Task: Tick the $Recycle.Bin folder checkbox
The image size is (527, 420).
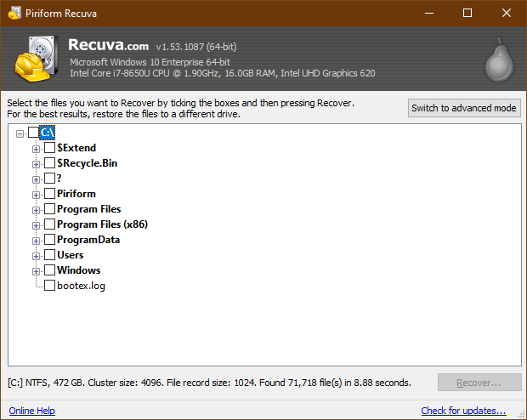Action: (49, 163)
